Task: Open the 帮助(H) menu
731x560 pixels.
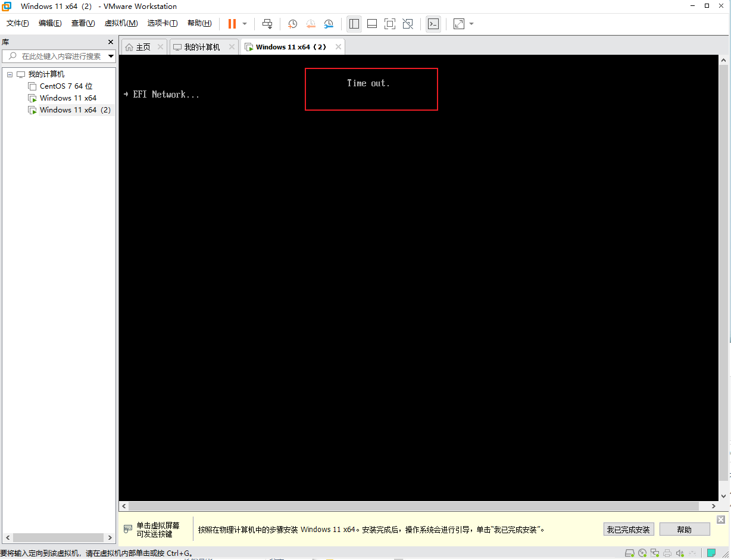Action: [x=199, y=23]
